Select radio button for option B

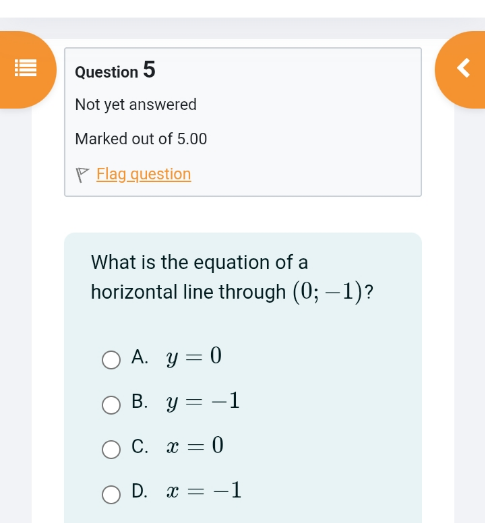tap(111, 405)
